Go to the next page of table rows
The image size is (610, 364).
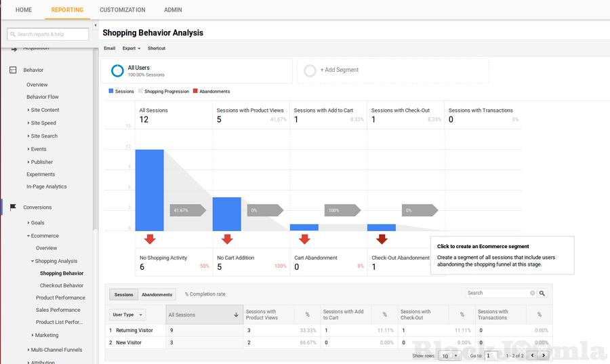[x=544, y=355]
